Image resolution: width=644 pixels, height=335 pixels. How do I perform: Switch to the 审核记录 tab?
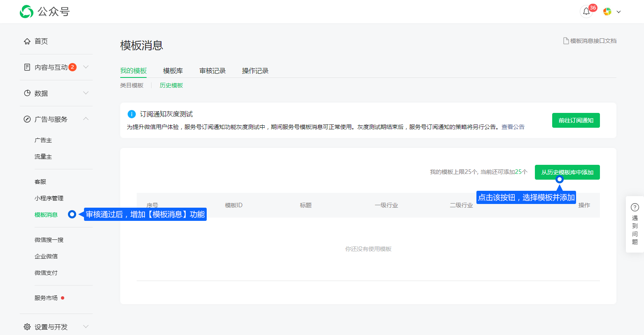tap(212, 71)
